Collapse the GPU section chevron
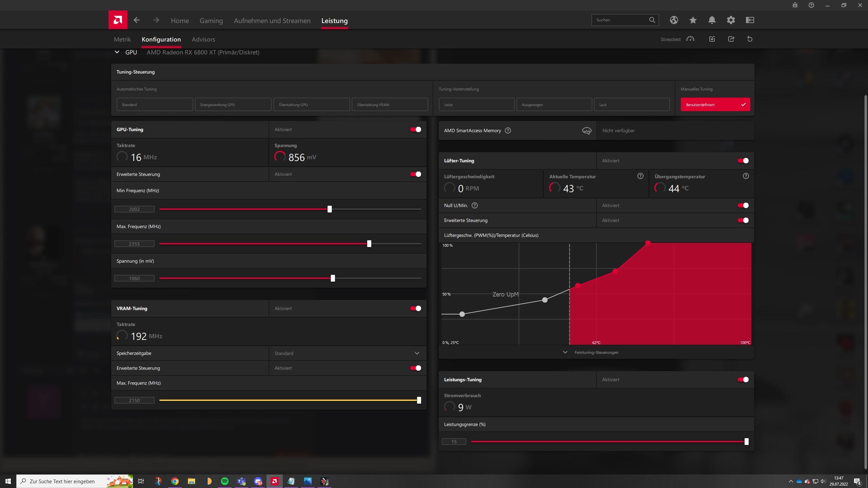 [117, 52]
